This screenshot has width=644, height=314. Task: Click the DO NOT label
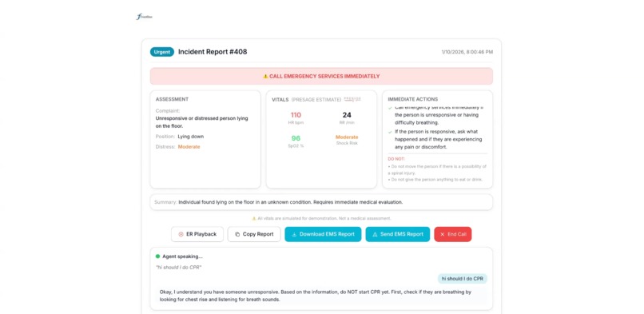click(x=396, y=159)
